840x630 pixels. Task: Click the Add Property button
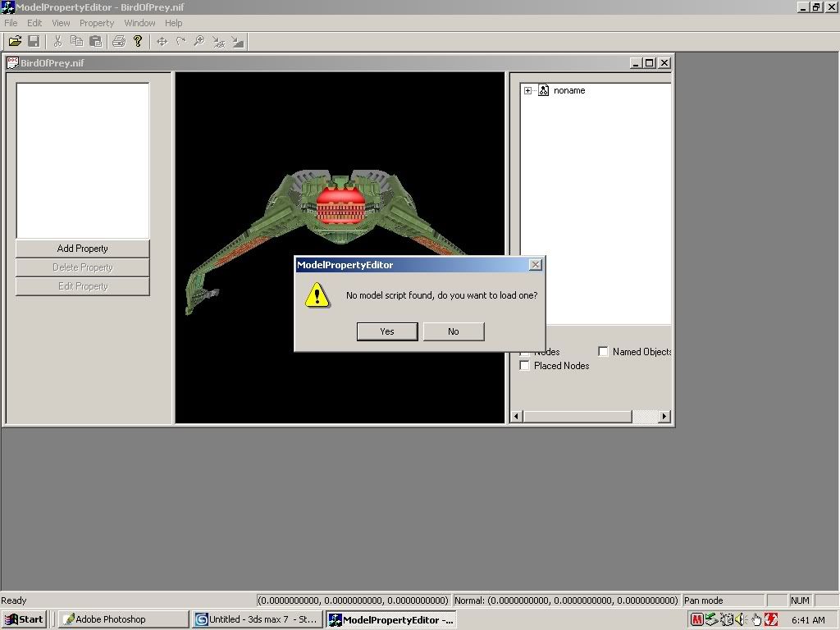pyautogui.click(x=83, y=249)
